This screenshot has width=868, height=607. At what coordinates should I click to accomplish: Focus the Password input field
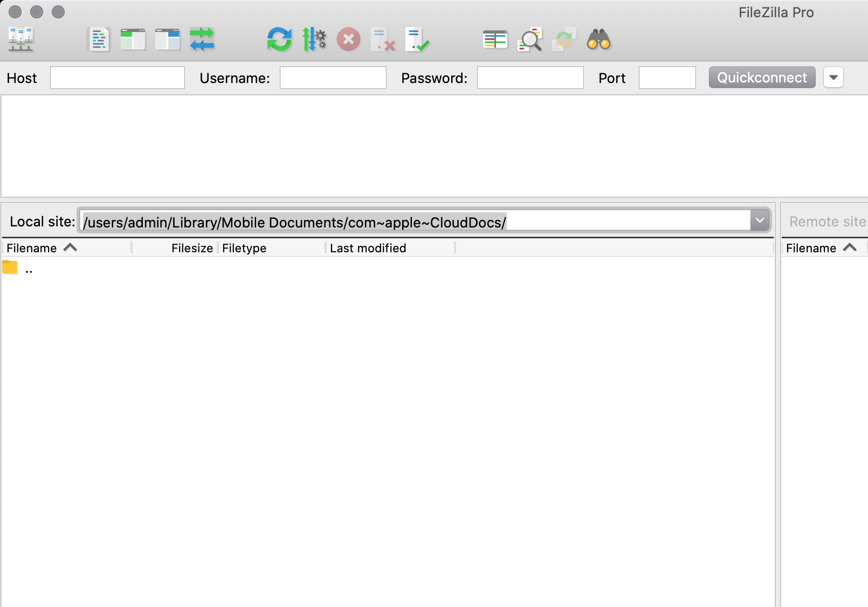(x=531, y=78)
